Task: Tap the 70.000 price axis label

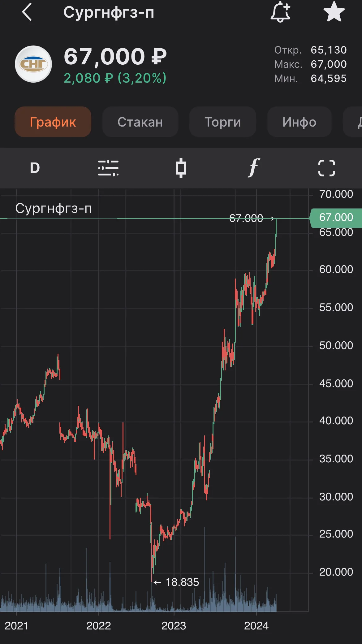Action: pyautogui.click(x=336, y=194)
